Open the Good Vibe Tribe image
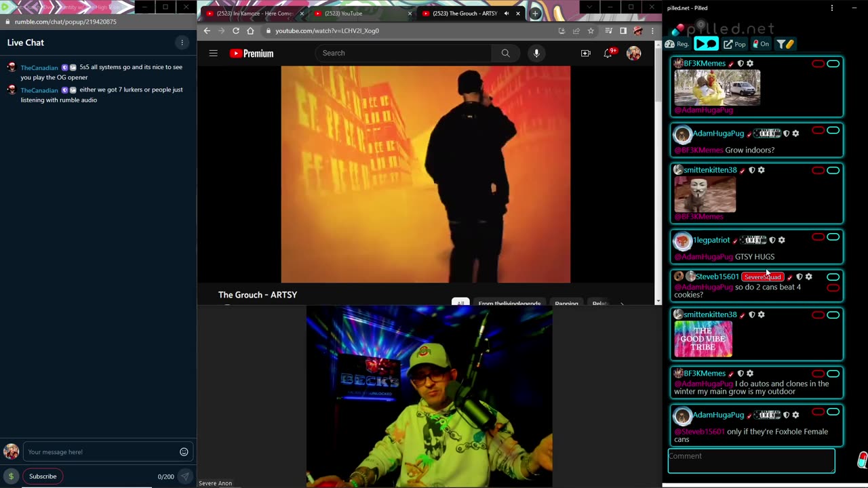 click(x=703, y=339)
